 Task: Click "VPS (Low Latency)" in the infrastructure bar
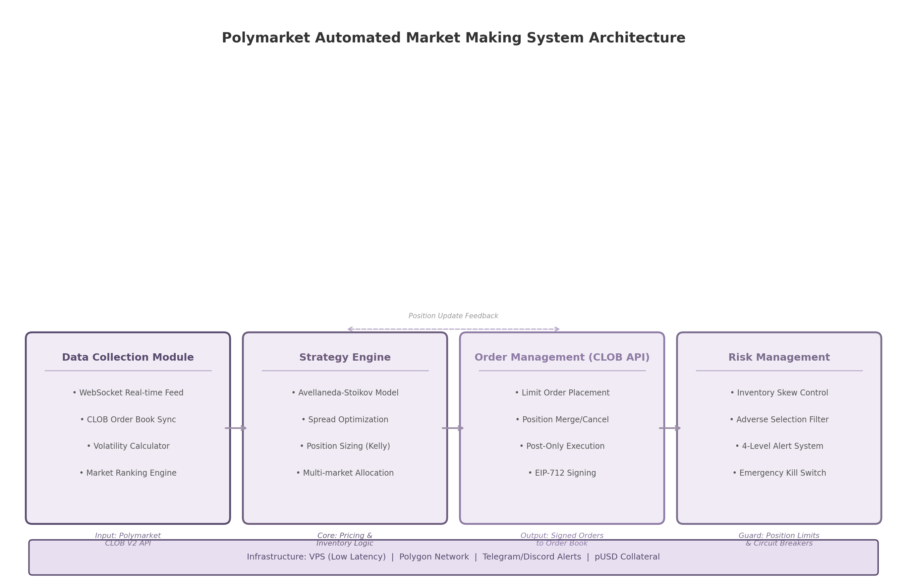[348, 557]
